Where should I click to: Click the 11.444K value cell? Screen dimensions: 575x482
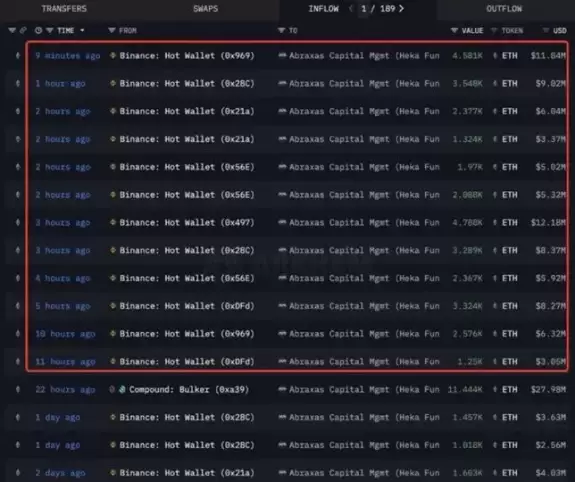coord(465,390)
